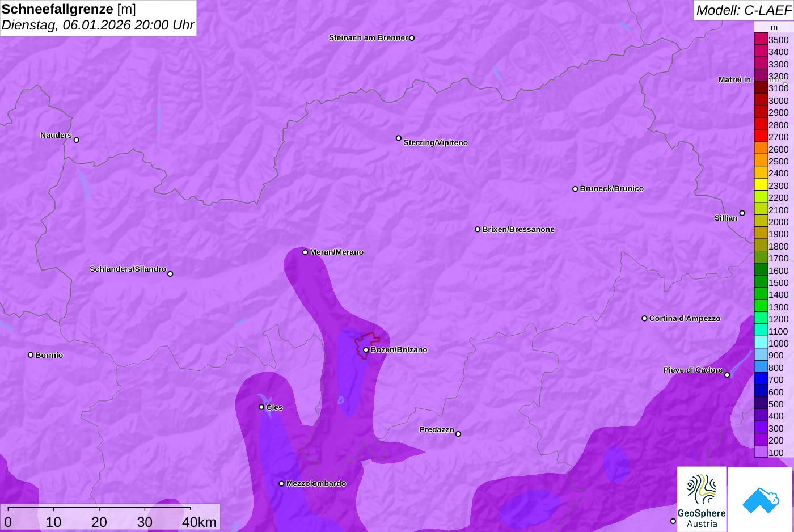Click the Steinach am Brenner marker dot
Image resolution: width=794 pixels, height=532 pixels.
pos(412,38)
